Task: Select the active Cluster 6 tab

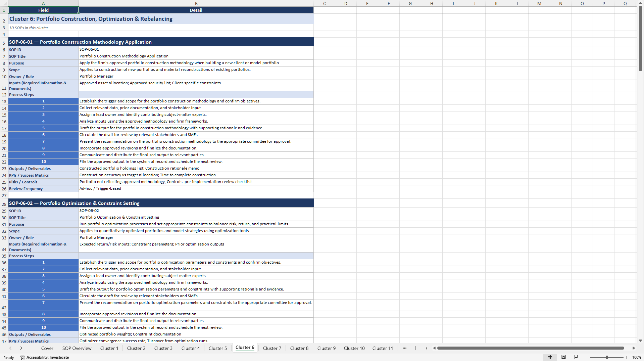Action: pos(245,348)
